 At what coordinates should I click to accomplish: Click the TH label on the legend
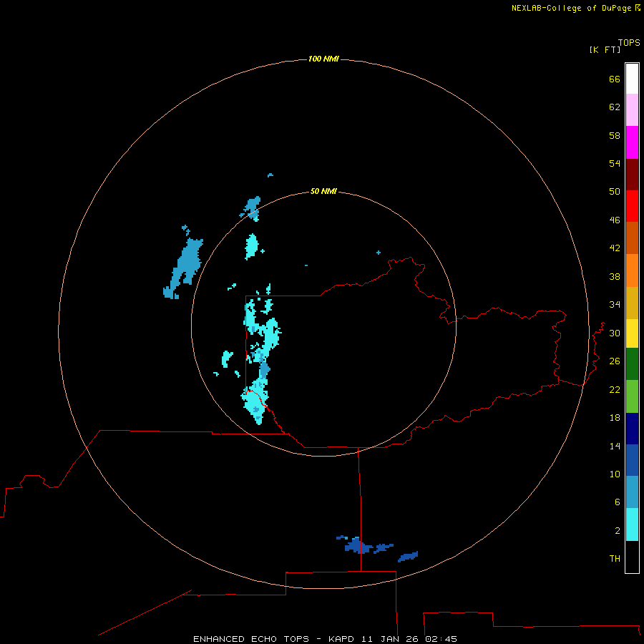click(x=615, y=558)
